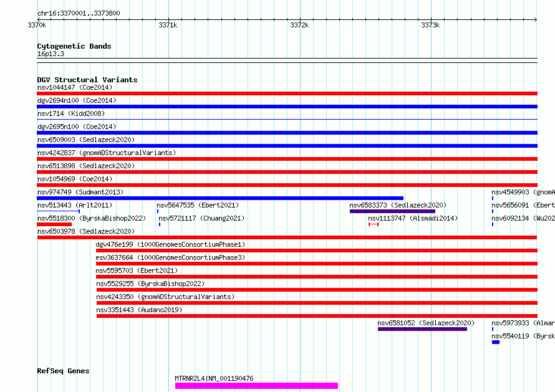Open nsv3351443 (Audano2019) variant
Screen dimensions: 555x392
coord(139,310)
